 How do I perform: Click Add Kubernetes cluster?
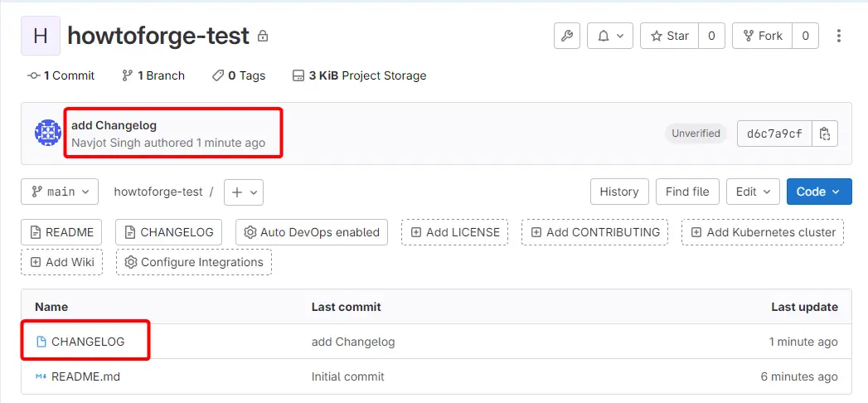(762, 232)
